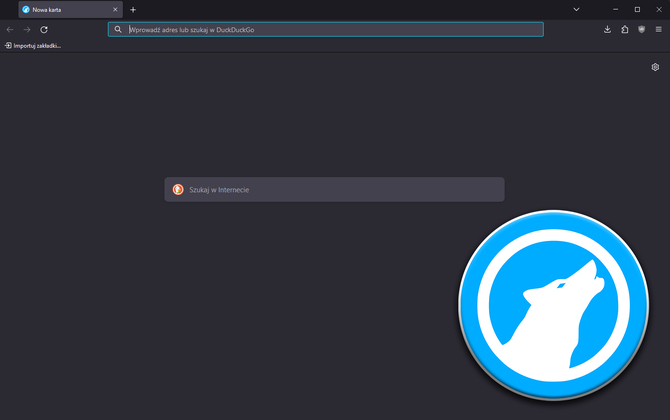Maximize the browser window
The width and height of the screenshot is (670, 420).
(x=637, y=9)
